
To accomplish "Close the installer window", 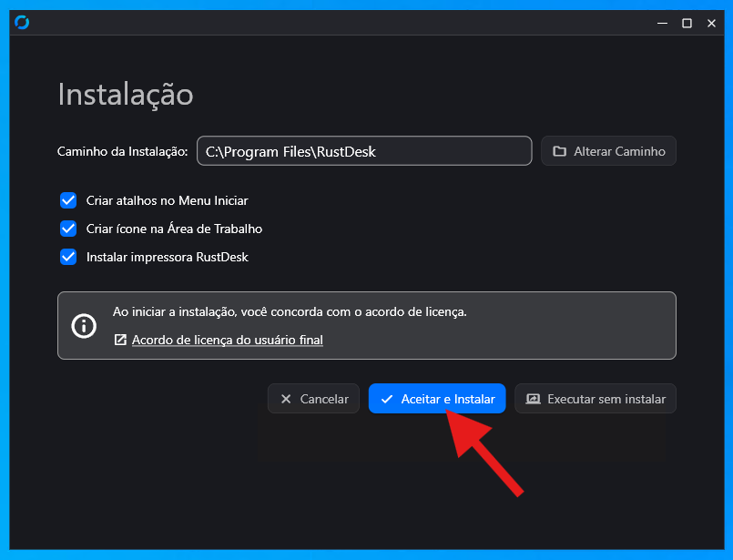I will [x=711, y=23].
